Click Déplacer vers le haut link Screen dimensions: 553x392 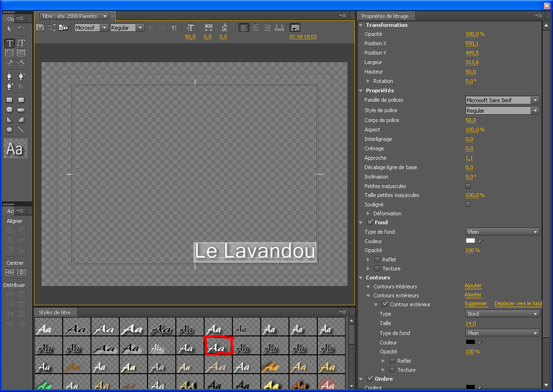pos(518,303)
